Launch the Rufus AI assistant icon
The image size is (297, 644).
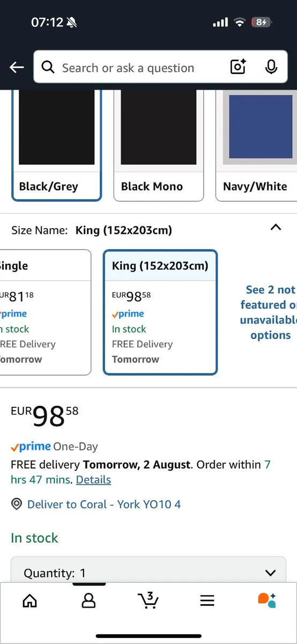266,600
